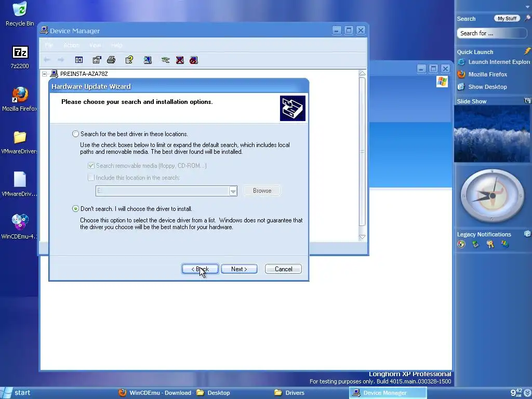Click the taskbar clock showing 9:42
The width and height of the screenshot is (532, 399).
tap(516, 393)
